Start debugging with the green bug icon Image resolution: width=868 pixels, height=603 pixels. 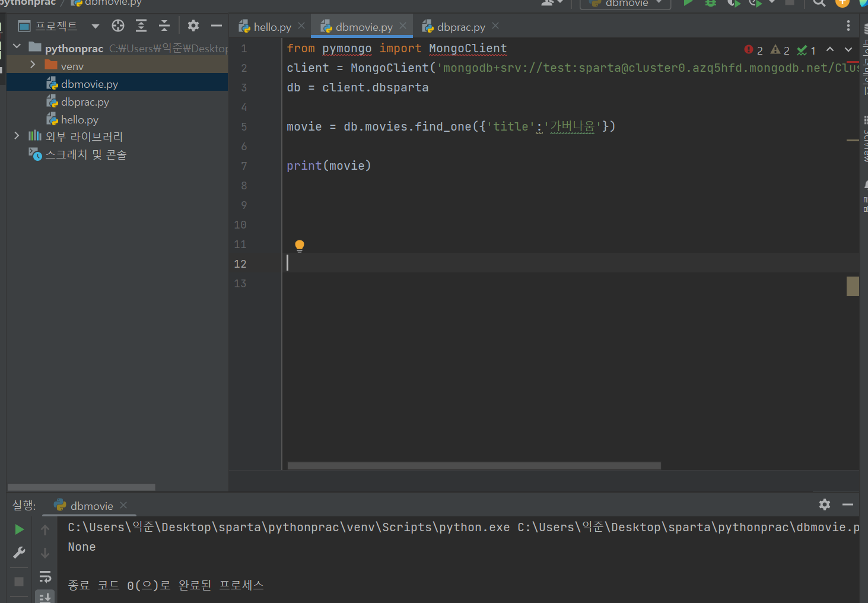(710, 3)
